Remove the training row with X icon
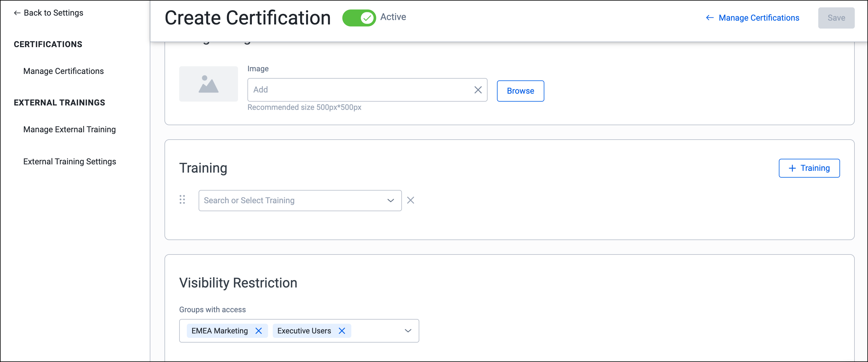The width and height of the screenshot is (868, 362). coord(410,200)
